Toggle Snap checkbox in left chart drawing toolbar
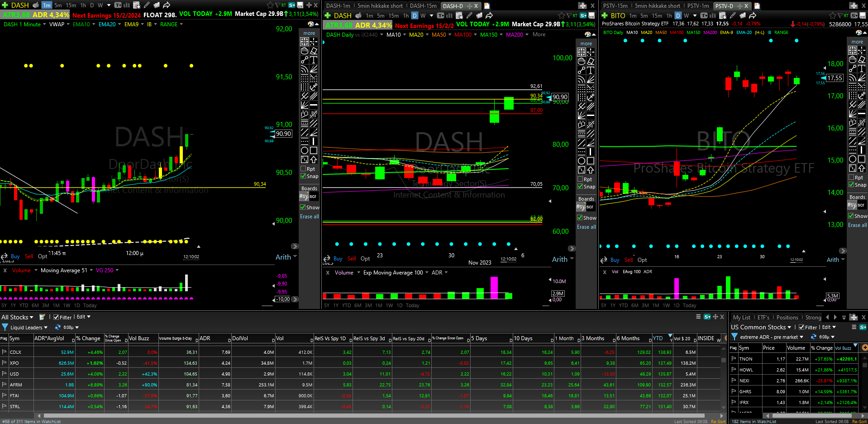The height and width of the screenshot is (424, 868). 303,176
